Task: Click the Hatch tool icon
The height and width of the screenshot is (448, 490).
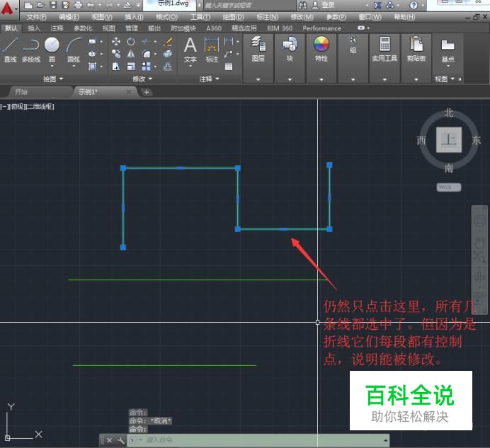Action: (x=92, y=67)
